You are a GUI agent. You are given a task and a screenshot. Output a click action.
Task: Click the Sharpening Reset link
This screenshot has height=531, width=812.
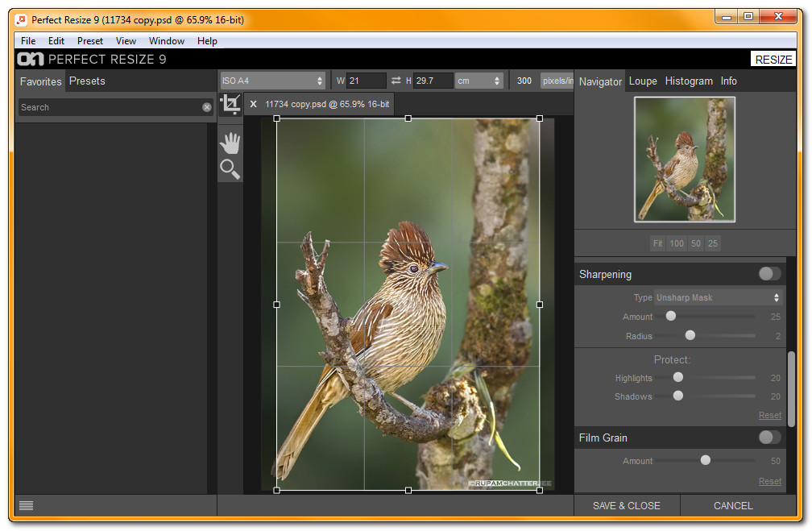pos(770,415)
